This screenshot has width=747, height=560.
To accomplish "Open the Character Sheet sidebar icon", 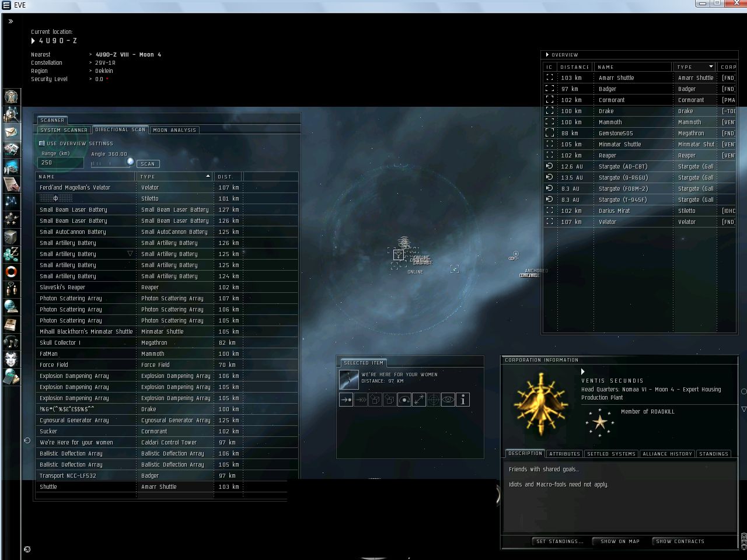I will point(11,96).
